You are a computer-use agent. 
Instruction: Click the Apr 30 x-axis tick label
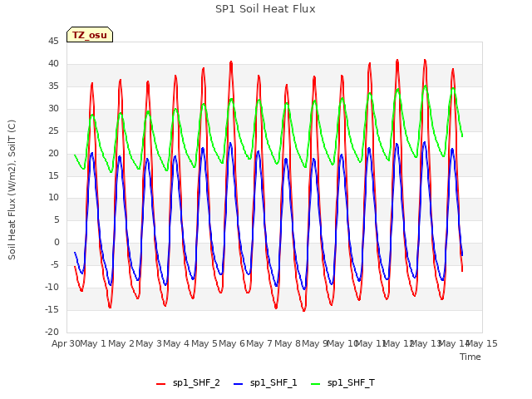tap(66, 343)
